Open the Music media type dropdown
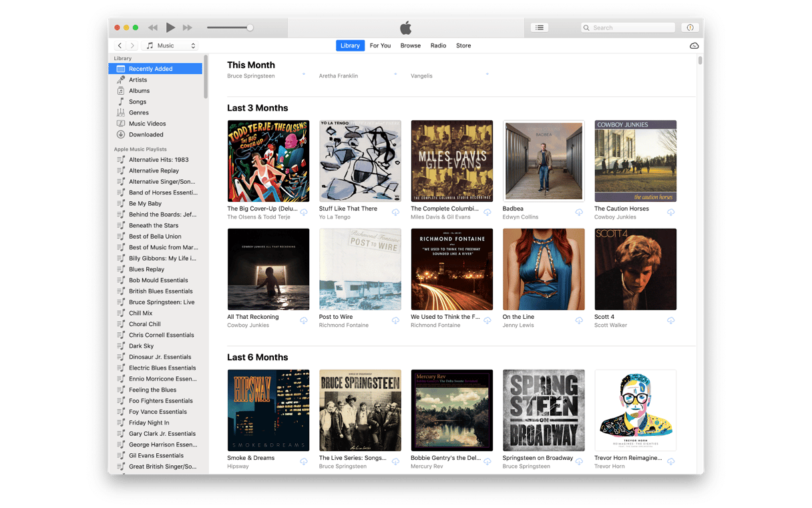 [x=170, y=45]
